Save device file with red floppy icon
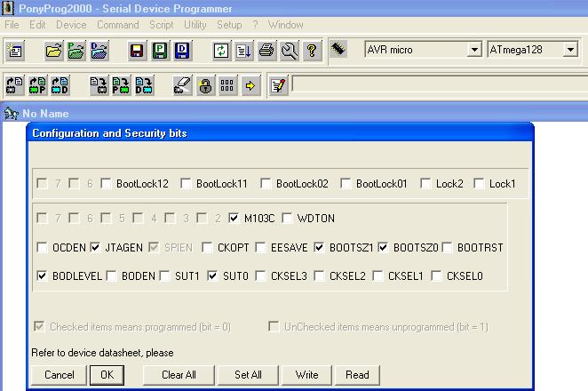 (137, 51)
